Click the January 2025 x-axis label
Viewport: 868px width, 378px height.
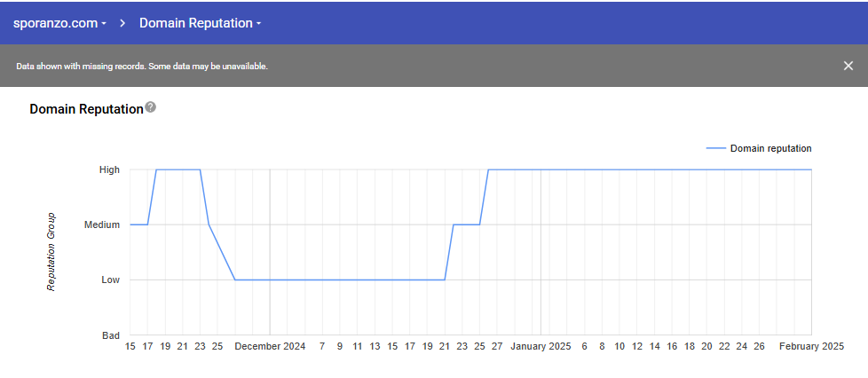[x=541, y=346]
